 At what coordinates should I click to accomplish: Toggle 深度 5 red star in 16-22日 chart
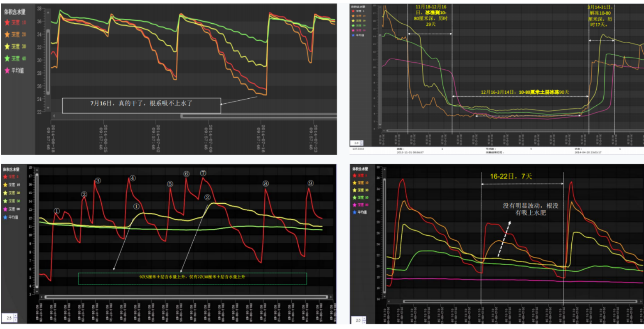tap(354, 175)
